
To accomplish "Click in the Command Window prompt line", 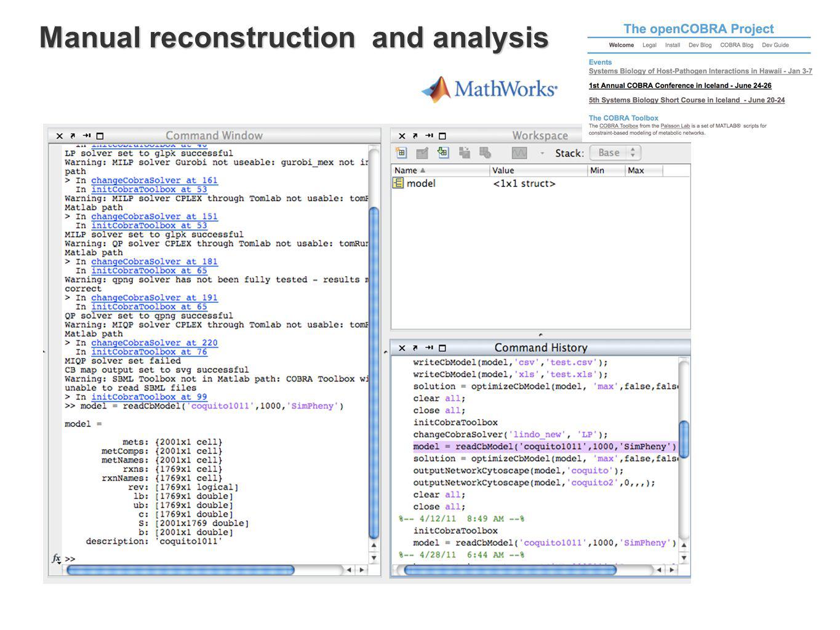I will pos(215,559).
